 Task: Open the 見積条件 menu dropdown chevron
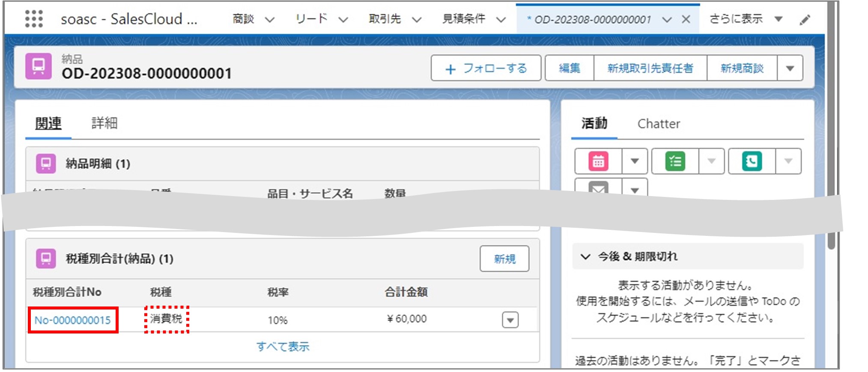pyautogui.click(x=501, y=20)
